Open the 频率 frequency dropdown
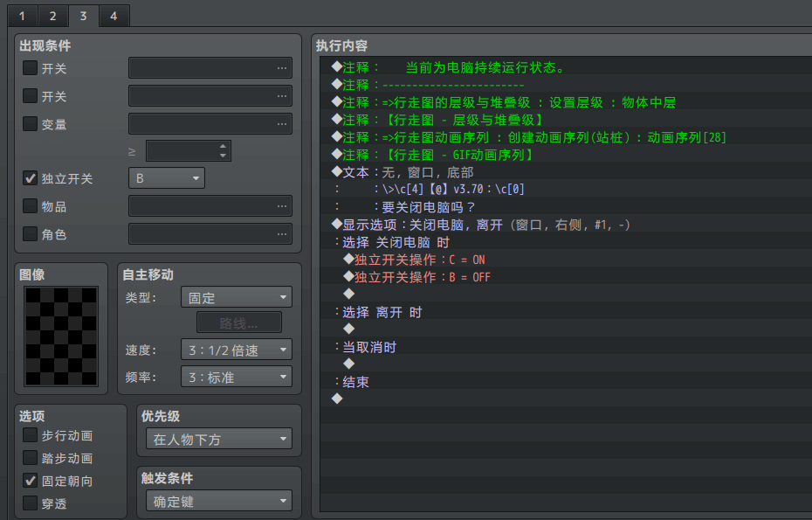Image resolution: width=812 pixels, height=520 pixels. click(x=236, y=378)
